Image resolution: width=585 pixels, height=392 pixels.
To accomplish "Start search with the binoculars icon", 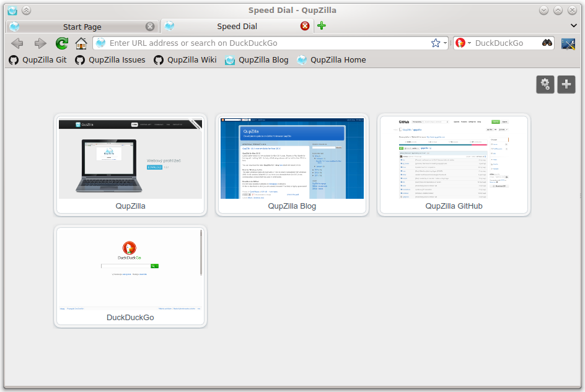I will pyautogui.click(x=547, y=43).
